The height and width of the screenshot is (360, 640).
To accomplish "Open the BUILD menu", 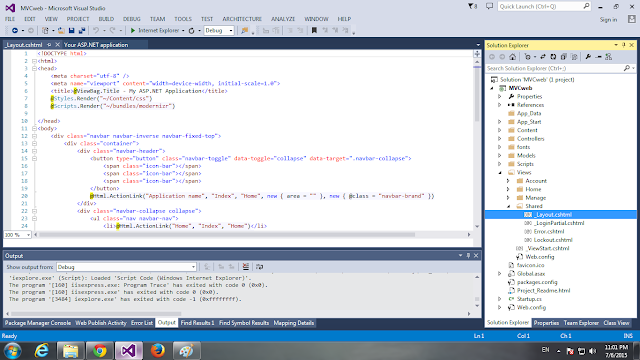I will tap(106, 19).
